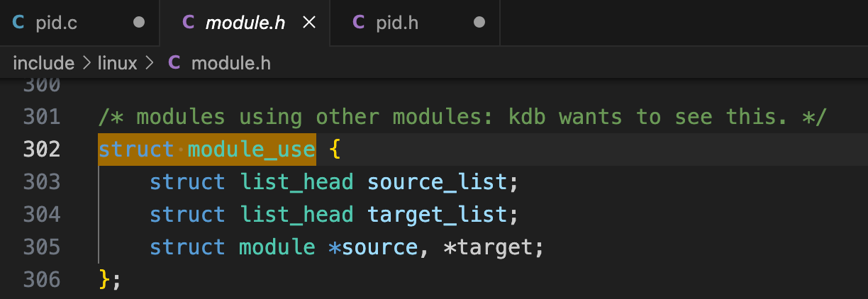Click the C file icon on module.h tab
The image size is (868, 299).
(x=188, y=23)
